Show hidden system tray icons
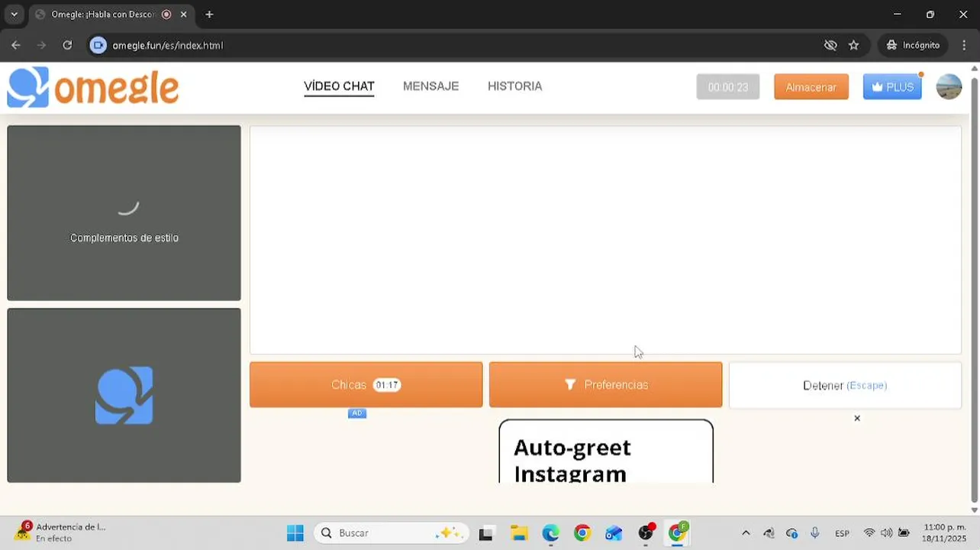This screenshot has width=980, height=550. [746, 533]
